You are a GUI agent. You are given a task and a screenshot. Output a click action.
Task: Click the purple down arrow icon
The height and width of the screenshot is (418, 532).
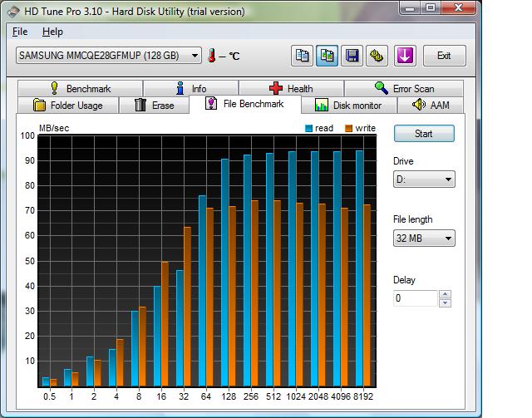point(405,56)
